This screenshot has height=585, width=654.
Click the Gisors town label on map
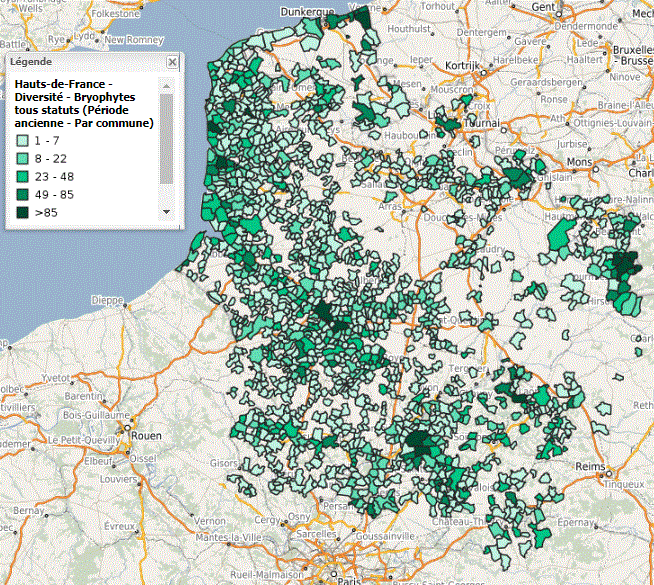click(224, 465)
